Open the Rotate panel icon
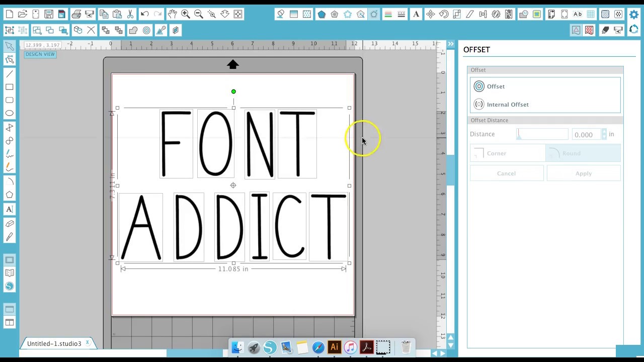The width and height of the screenshot is (644, 362). coord(444,14)
